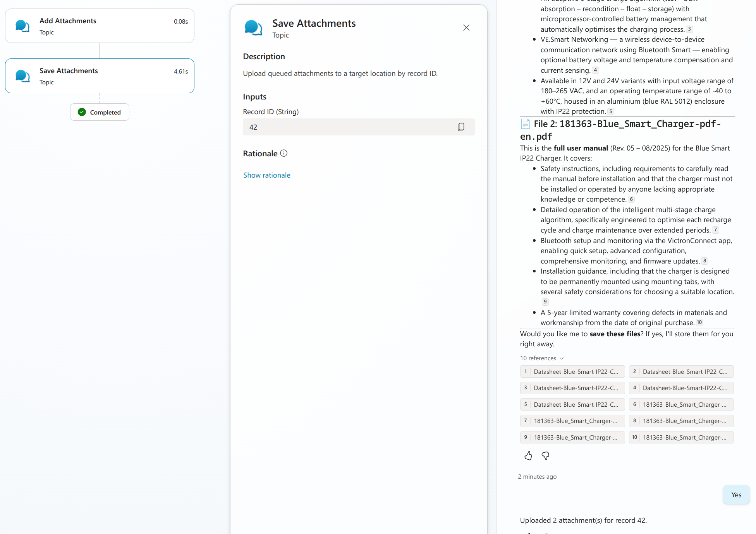The width and height of the screenshot is (756, 534).
Task: Click the Add Attachments topic chat icon
Action: 22,26
